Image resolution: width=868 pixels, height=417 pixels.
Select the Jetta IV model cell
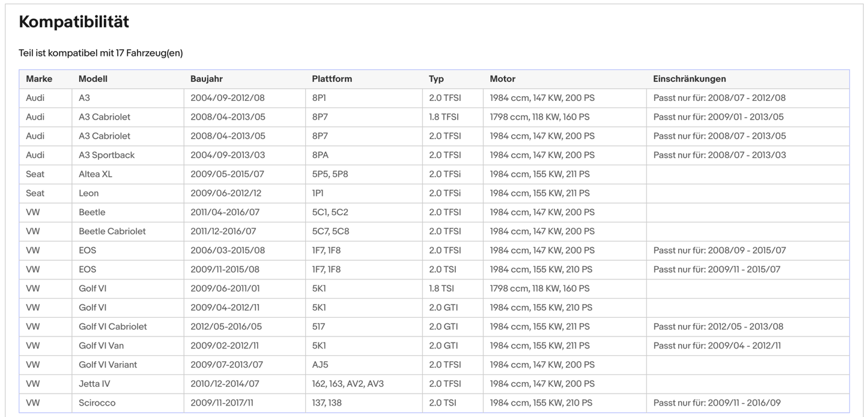coord(94,384)
